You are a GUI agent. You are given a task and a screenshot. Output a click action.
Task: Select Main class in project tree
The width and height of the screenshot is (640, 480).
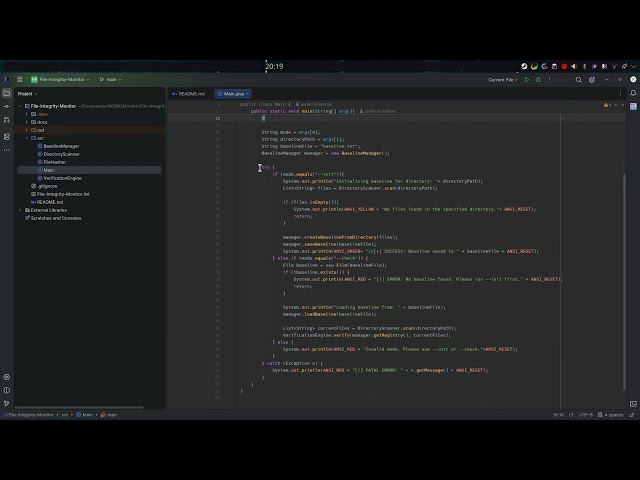coord(89,170)
